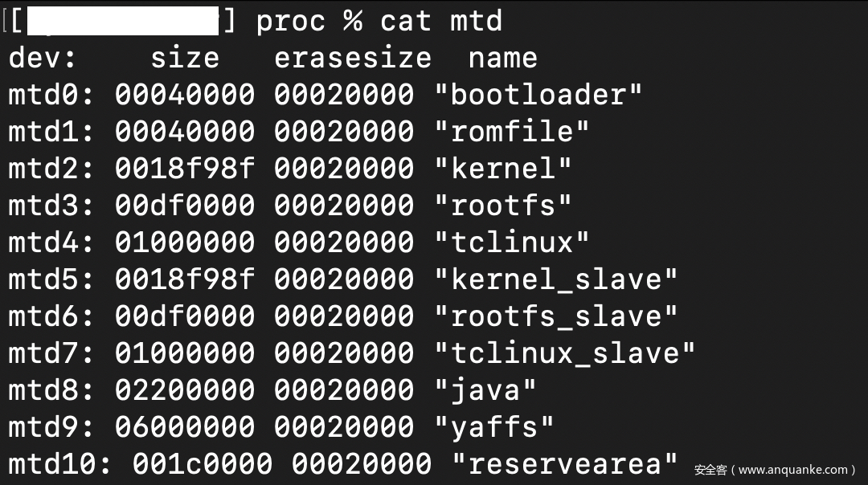The width and height of the screenshot is (868, 485).
Task: Click the "bootloader" partition name
Action: pos(538,95)
